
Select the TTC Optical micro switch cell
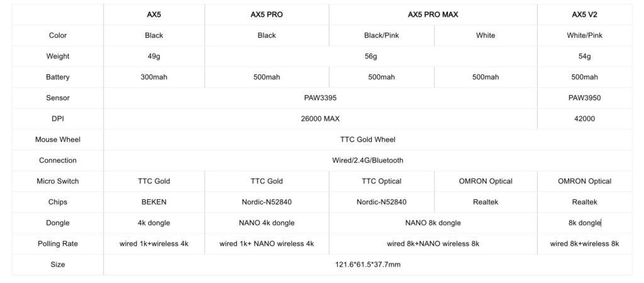tap(381, 181)
